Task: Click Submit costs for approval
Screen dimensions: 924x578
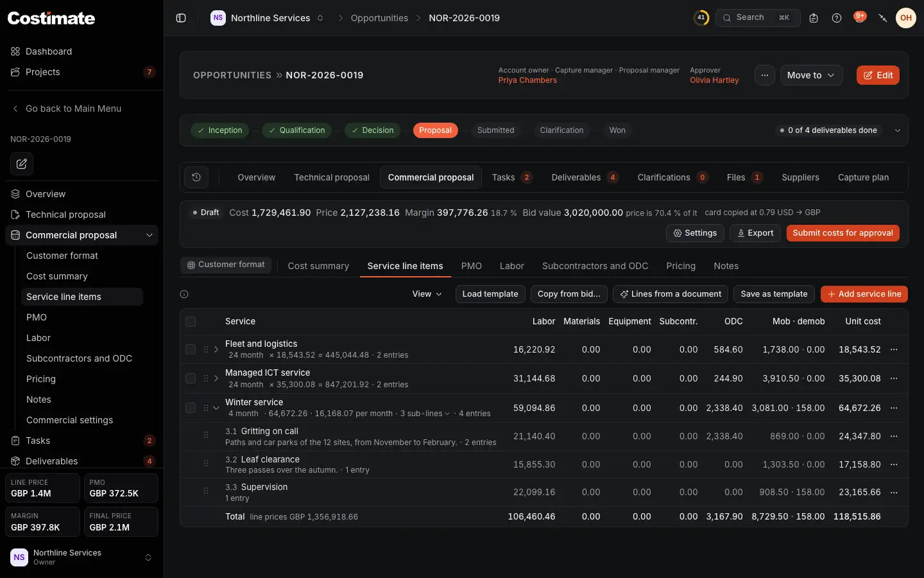Action: tap(843, 233)
